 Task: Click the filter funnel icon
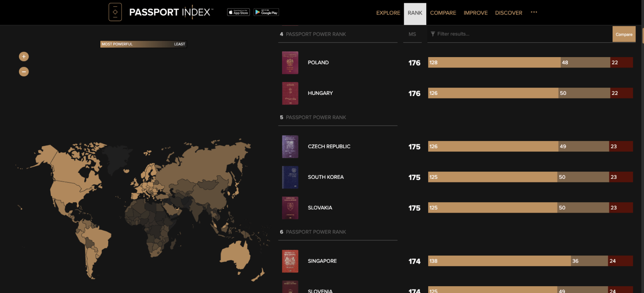(x=433, y=34)
